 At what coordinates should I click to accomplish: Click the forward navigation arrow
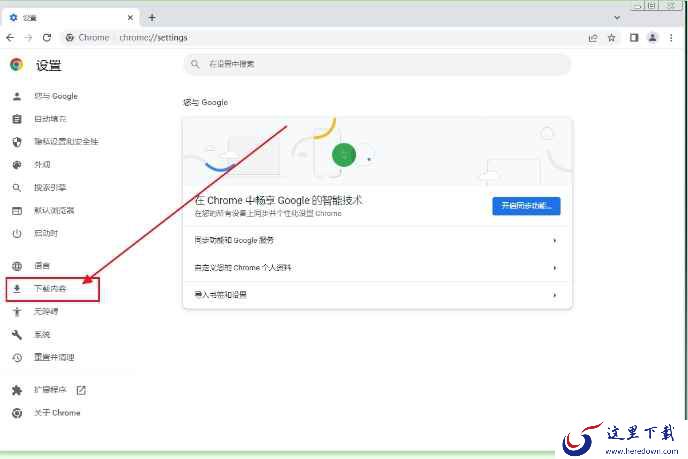coord(29,38)
